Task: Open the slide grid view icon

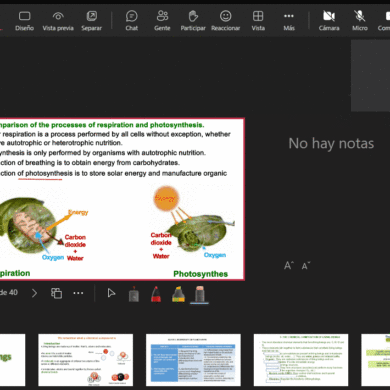Action: coord(56,293)
